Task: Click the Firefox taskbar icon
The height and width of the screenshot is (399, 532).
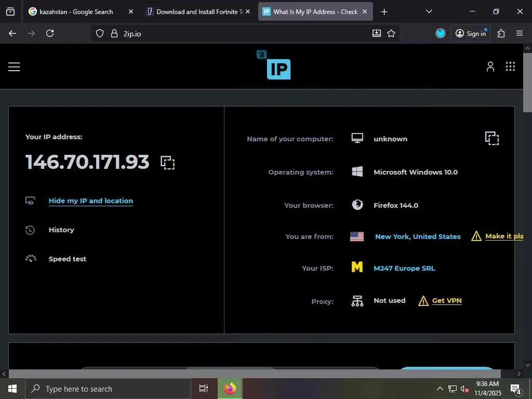Action: point(230,389)
